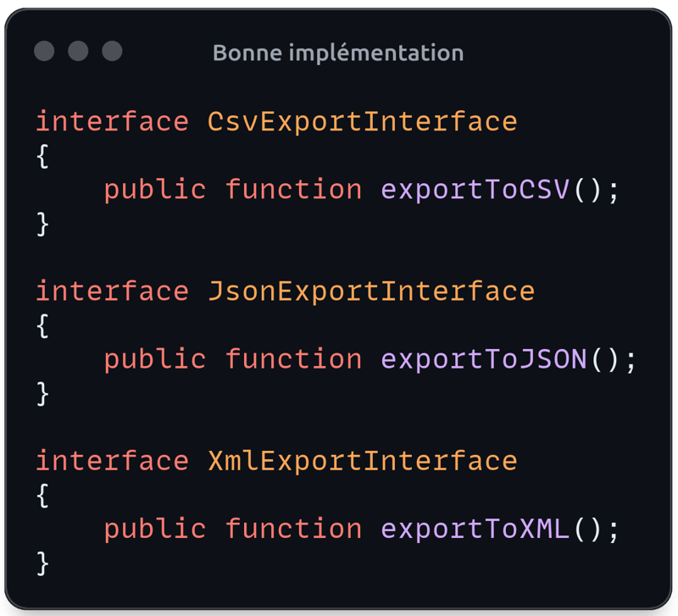
Task: Click 'function' on the exportToJSON line
Action: [293, 359]
